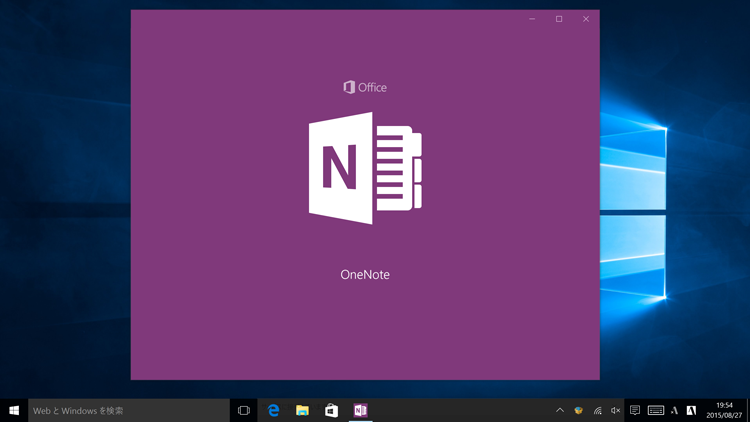
Task: Select the OneNote taskbar icon
Action: pos(360,410)
